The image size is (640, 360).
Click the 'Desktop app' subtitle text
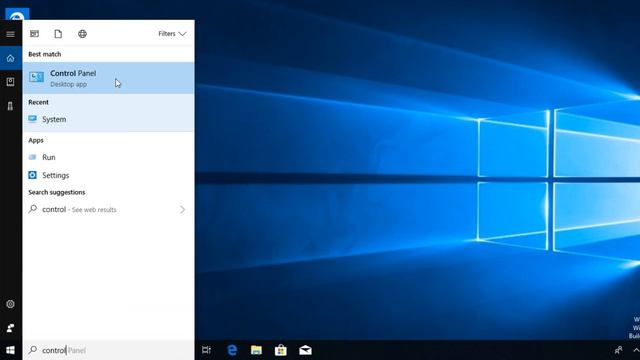point(68,84)
